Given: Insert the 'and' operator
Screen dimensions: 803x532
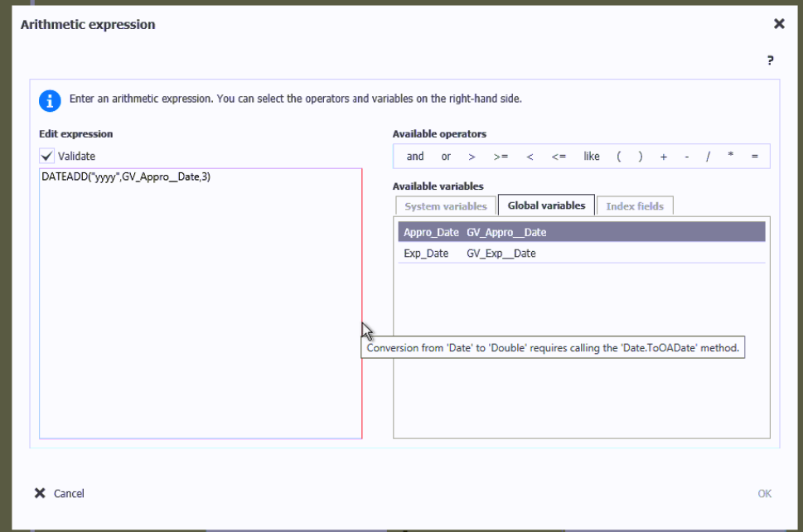Looking at the screenshot, I should (x=415, y=157).
